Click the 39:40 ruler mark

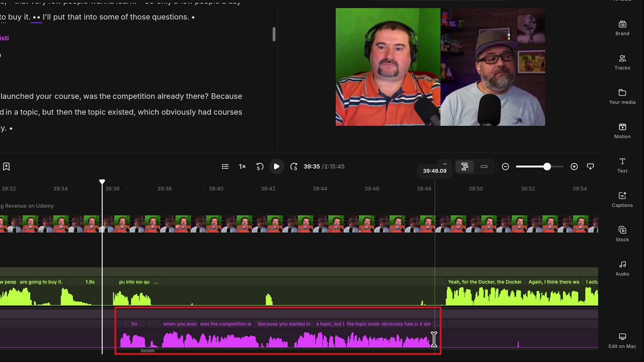click(216, 189)
